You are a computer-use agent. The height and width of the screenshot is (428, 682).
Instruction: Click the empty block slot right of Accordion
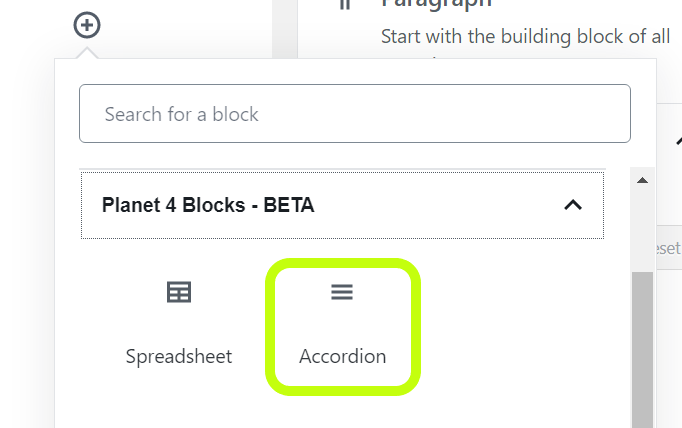[505, 327]
